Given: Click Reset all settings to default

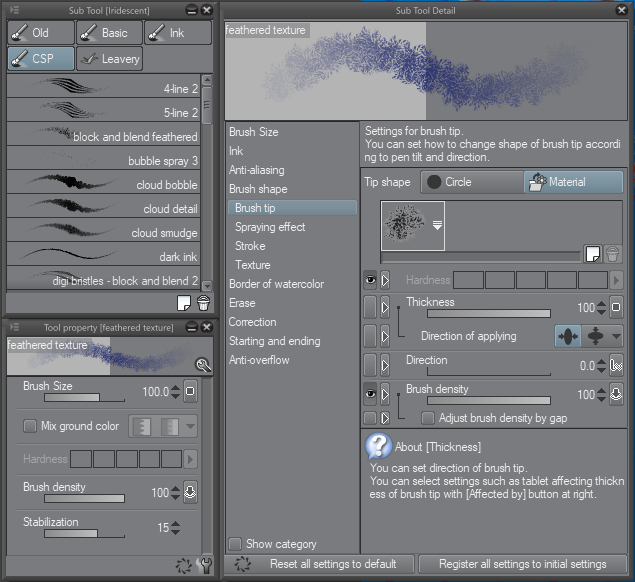Looking at the screenshot, I should pyautogui.click(x=333, y=564).
